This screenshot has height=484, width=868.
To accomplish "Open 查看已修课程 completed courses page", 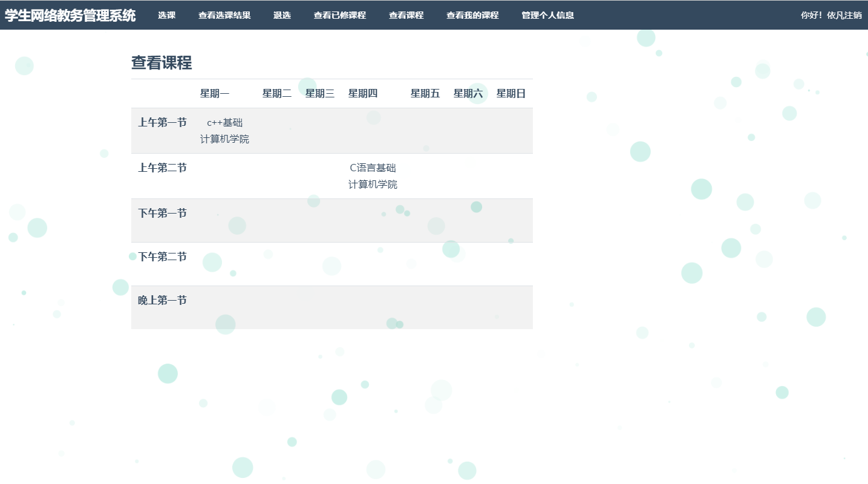I will pos(340,15).
